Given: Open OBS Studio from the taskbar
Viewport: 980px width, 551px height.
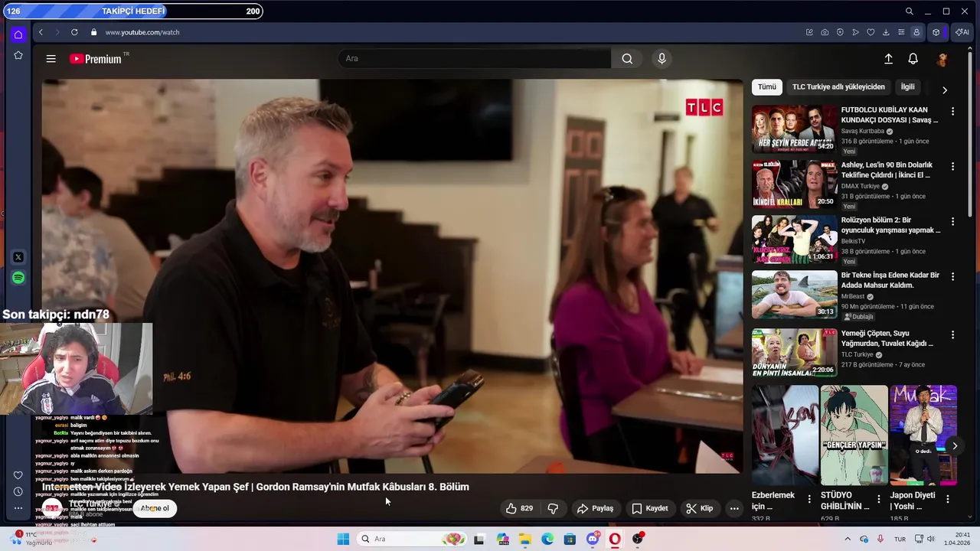Looking at the screenshot, I should (637, 539).
